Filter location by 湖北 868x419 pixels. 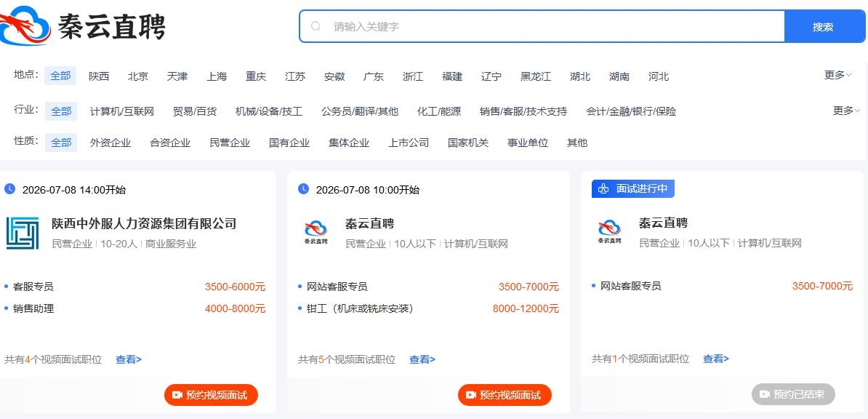[x=580, y=76]
